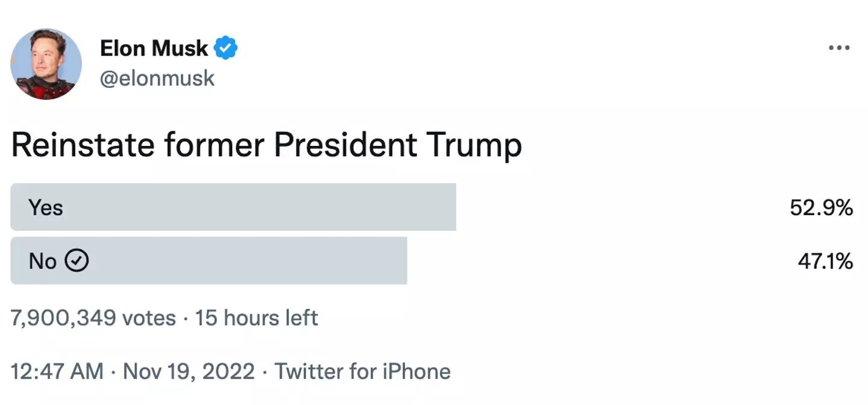Click the Twitter for iPhone source link
Image resolution: width=868 pixels, height=405 pixels.
(x=361, y=371)
